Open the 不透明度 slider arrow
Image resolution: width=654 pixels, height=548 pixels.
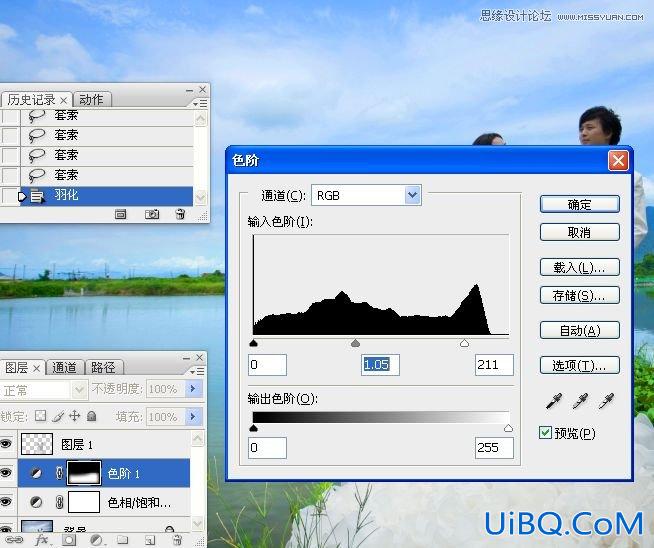pyautogui.click(x=193, y=389)
